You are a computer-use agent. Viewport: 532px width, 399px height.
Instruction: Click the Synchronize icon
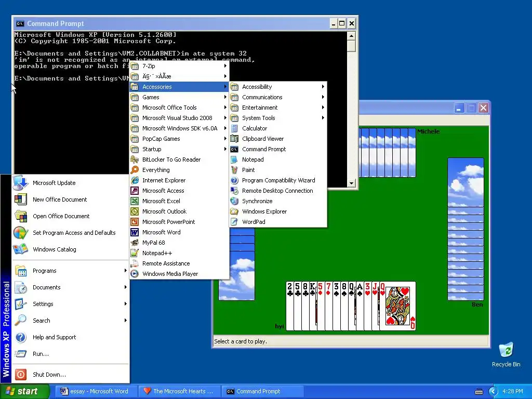coord(234,201)
